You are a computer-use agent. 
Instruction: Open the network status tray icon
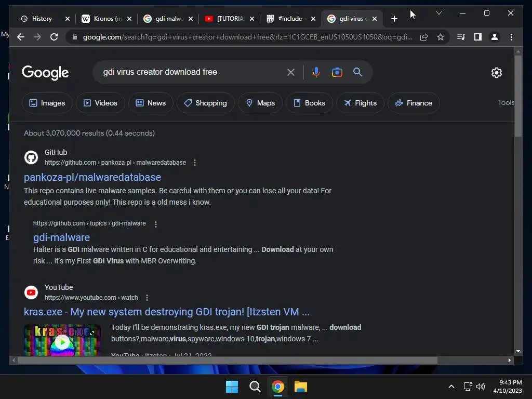pyautogui.click(x=468, y=387)
